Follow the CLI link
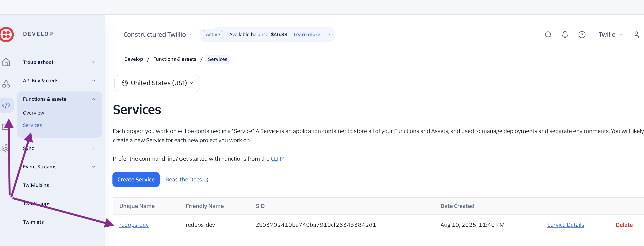The width and height of the screenshot is (644, 246). point(274,159)
